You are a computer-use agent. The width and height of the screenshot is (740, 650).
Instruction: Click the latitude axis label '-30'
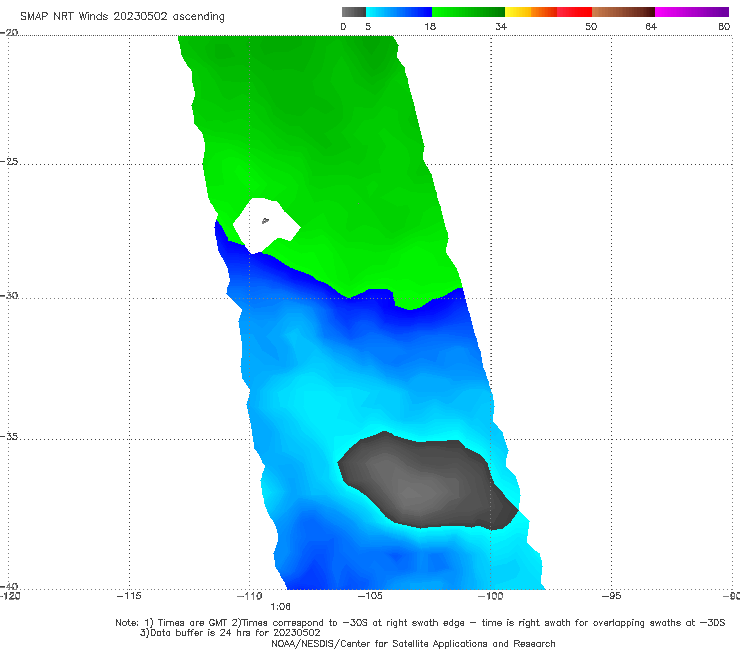tap(9, 295)
